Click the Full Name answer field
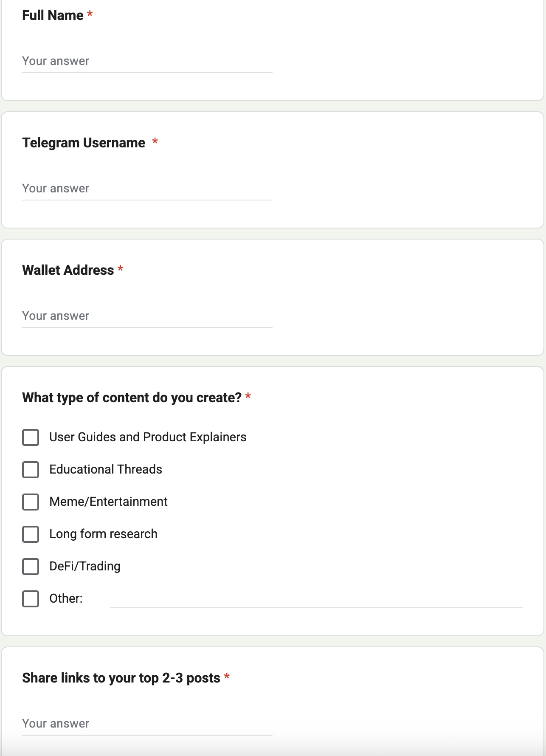 pyautogui.click(x=147, y=61)
